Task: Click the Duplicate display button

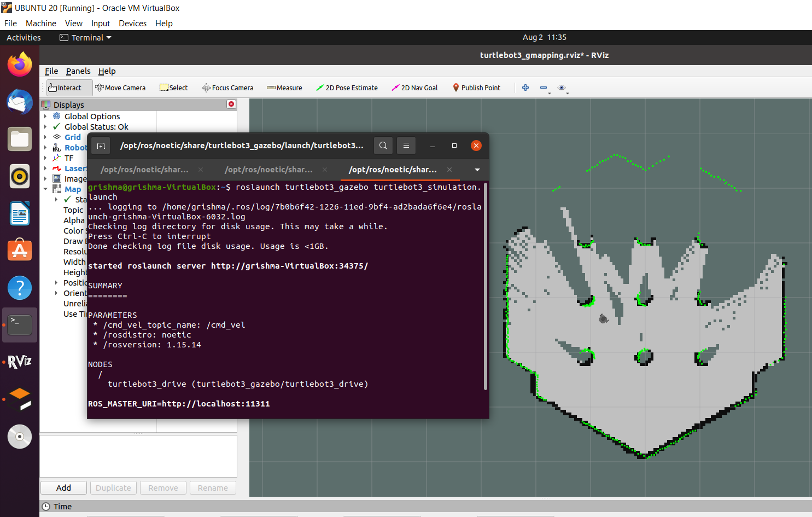Action: pyautogui.click(x=113, y=488)
